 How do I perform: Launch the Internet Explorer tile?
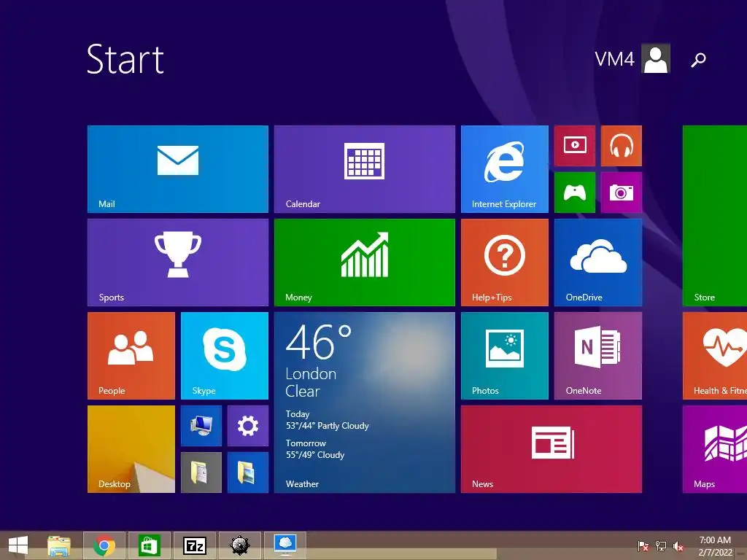point(505,169)
